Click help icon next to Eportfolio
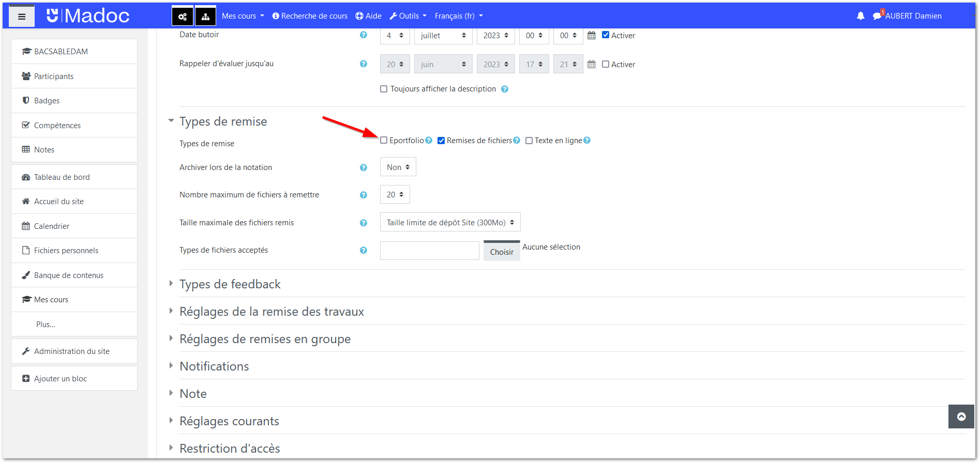 (429, 141)
